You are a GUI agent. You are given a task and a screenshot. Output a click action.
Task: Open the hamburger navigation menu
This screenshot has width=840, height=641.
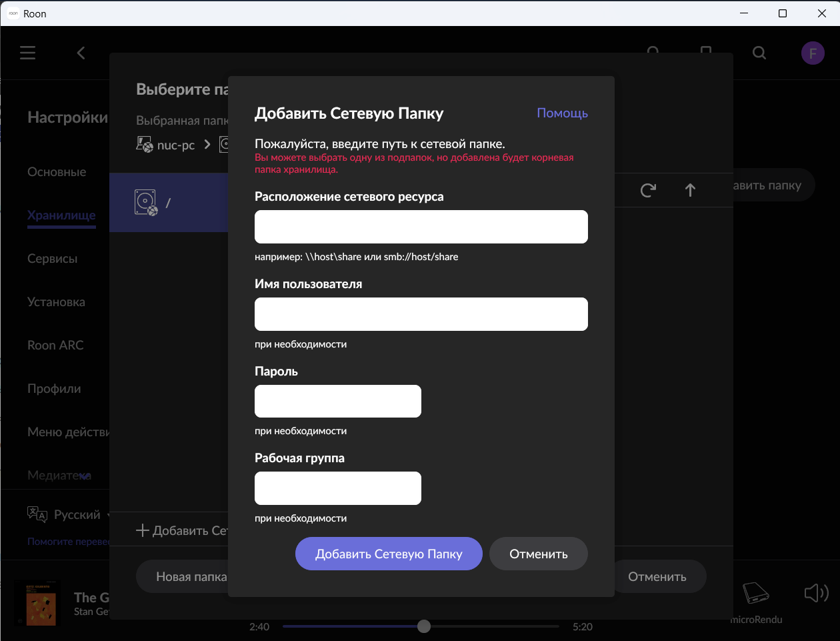[27, 53]
